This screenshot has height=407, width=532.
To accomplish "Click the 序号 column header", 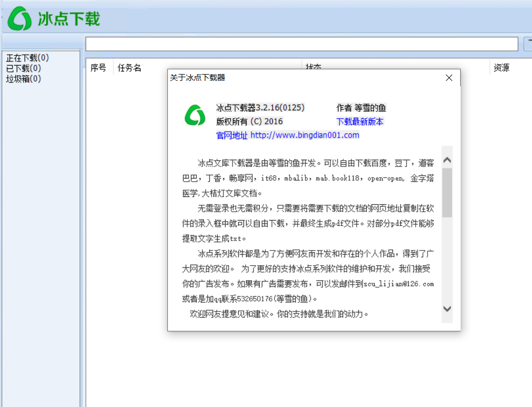I will click(99, 68).
